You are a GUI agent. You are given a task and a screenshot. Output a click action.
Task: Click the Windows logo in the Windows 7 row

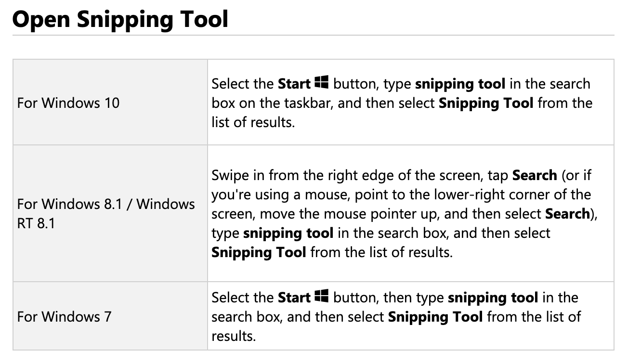pos(321,297)
